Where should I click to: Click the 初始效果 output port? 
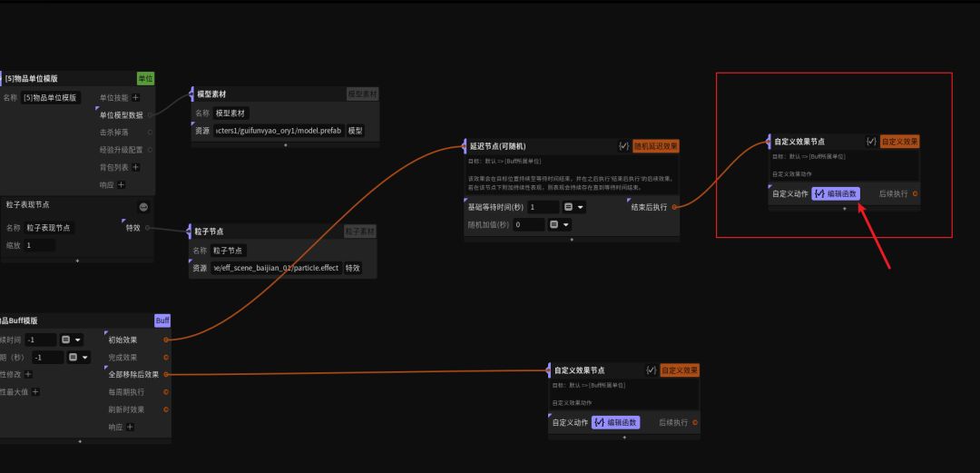(166, 340)
